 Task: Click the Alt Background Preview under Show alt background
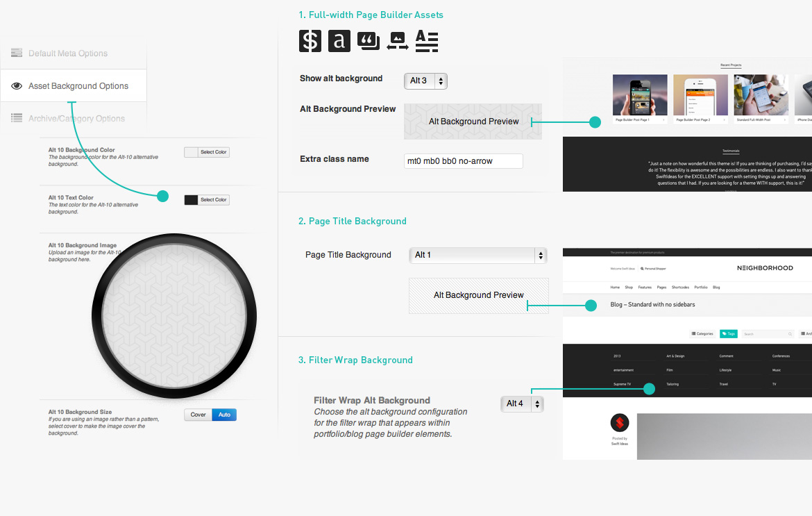(473, 122)
